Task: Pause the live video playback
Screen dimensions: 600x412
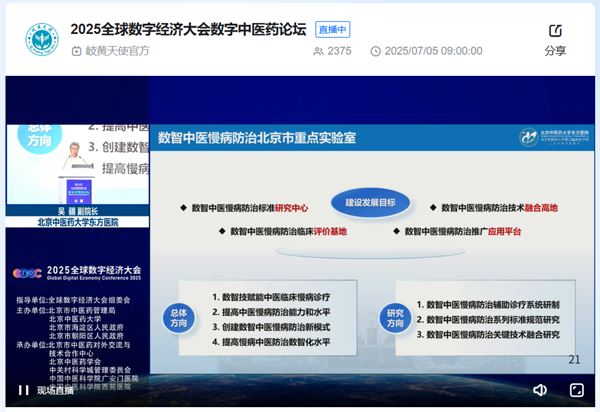Action: pyautogui.click(x=24, y=390)
